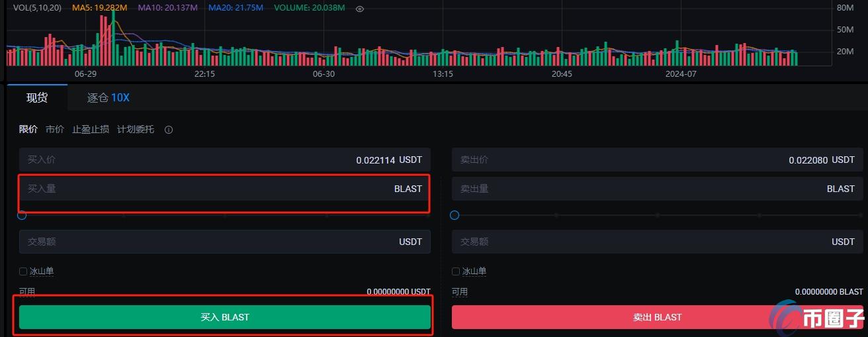Click the MA20: 21.75M indicator label
Viewport: 868px width, 337px height.
click(x=236, y=8)
